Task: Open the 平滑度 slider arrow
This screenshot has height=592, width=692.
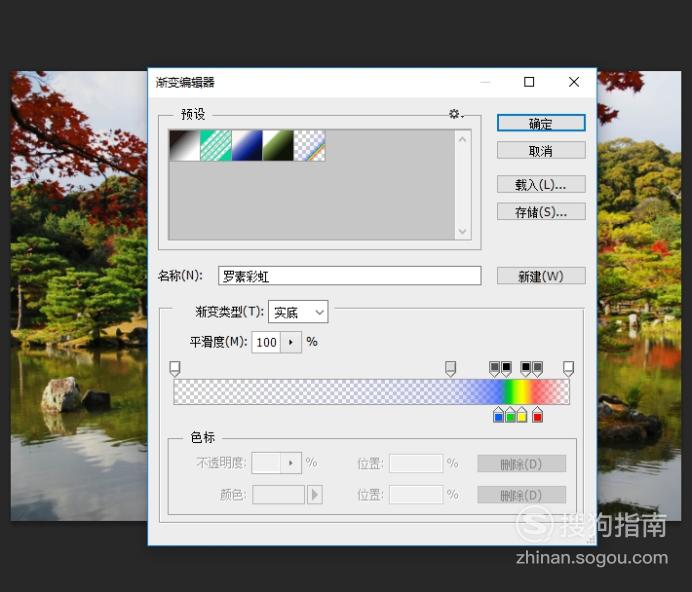Action: click(x=291, y=342)
